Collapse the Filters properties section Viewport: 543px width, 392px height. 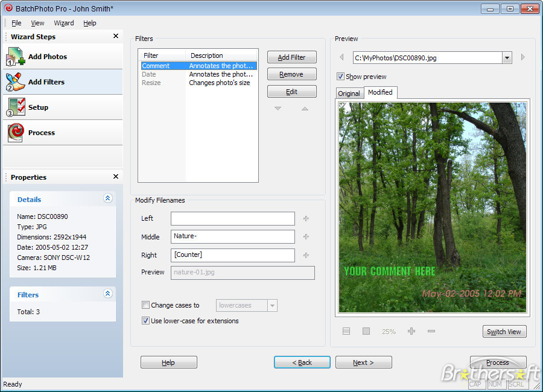[x=107, y=294]
